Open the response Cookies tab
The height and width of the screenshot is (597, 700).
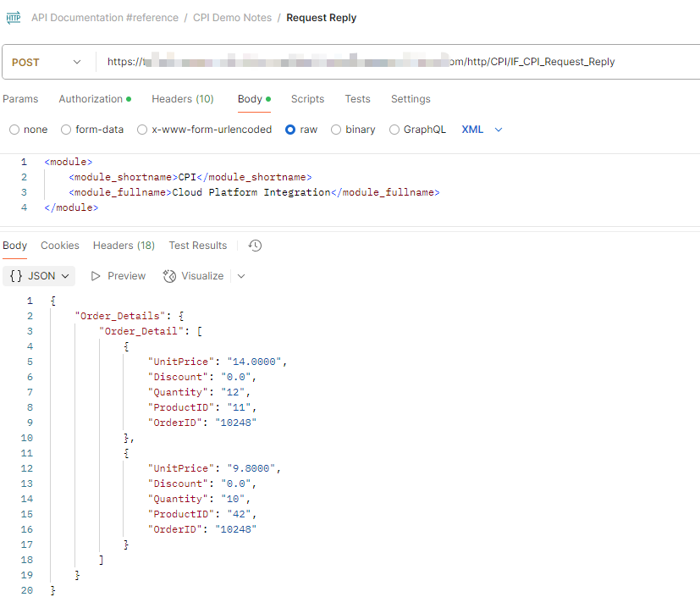click(x=60, y=246)
